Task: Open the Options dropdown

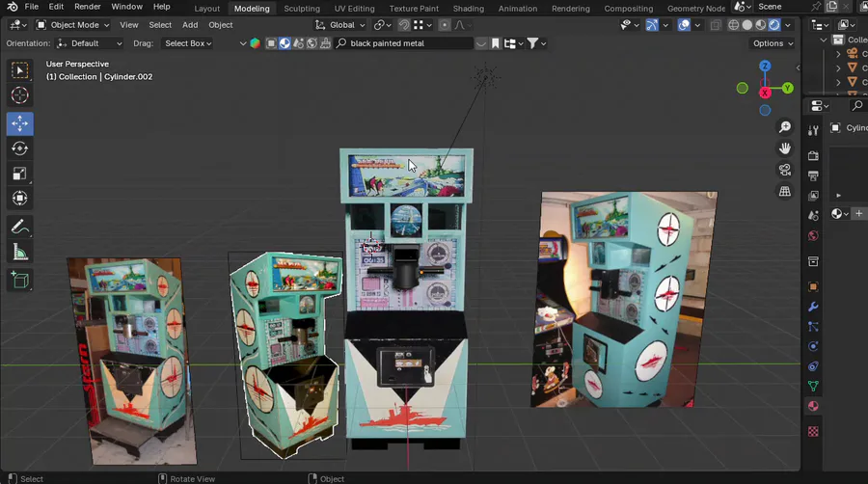Action: tap(773, 43)
